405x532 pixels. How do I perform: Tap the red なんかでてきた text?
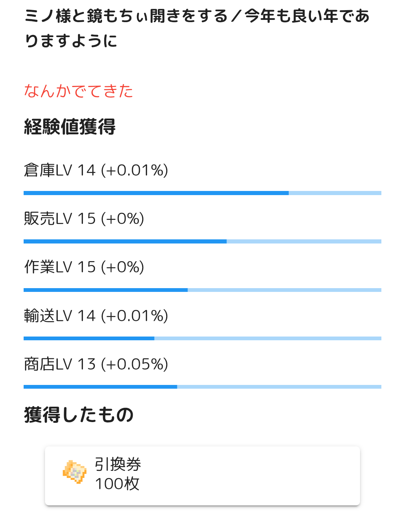(x=78, y=91)
